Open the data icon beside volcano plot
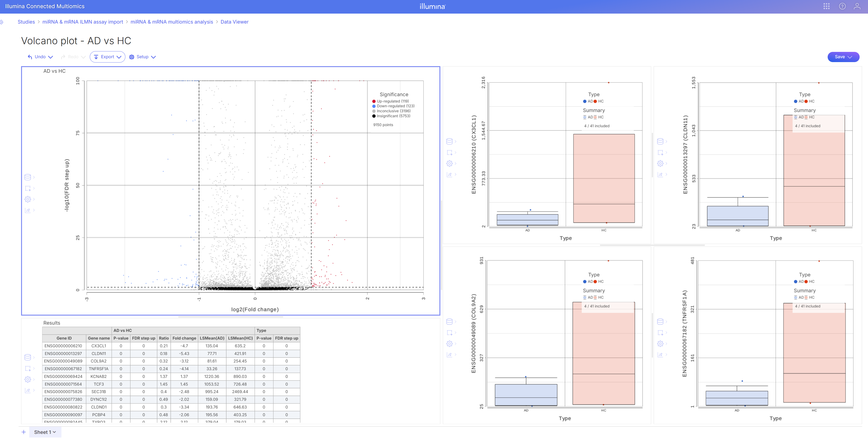 tap(28, 177)
